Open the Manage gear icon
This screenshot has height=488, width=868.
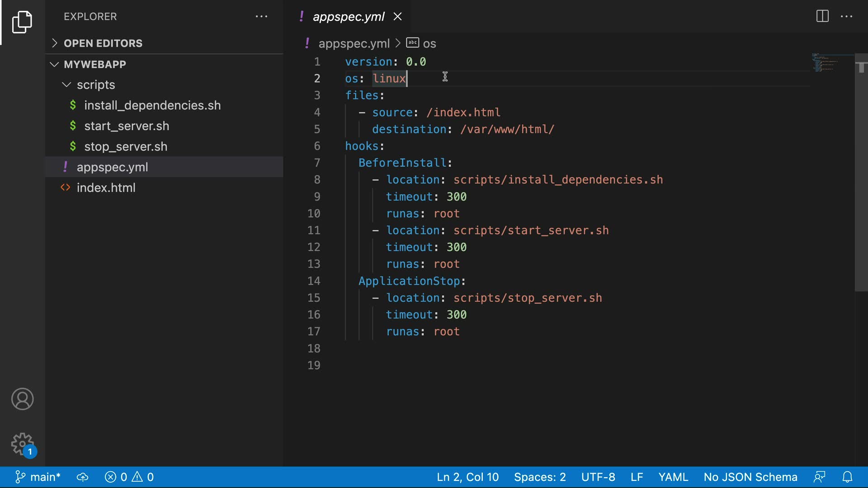22,444
